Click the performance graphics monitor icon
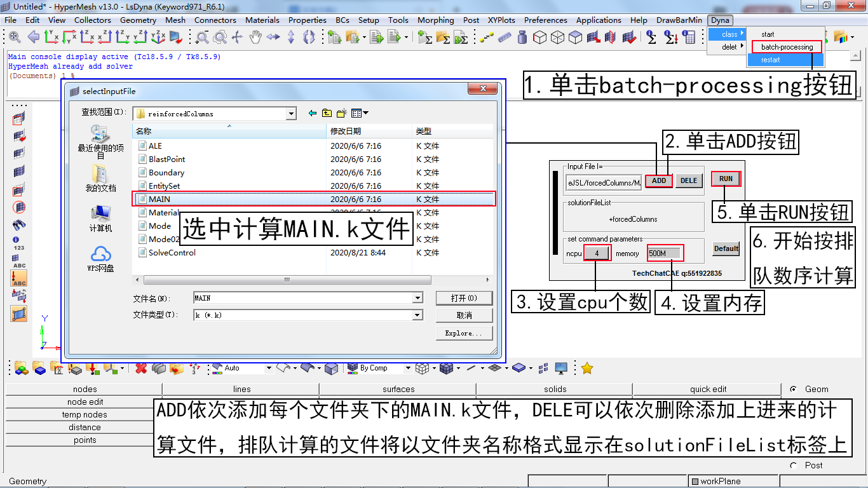 pos(560,367)
